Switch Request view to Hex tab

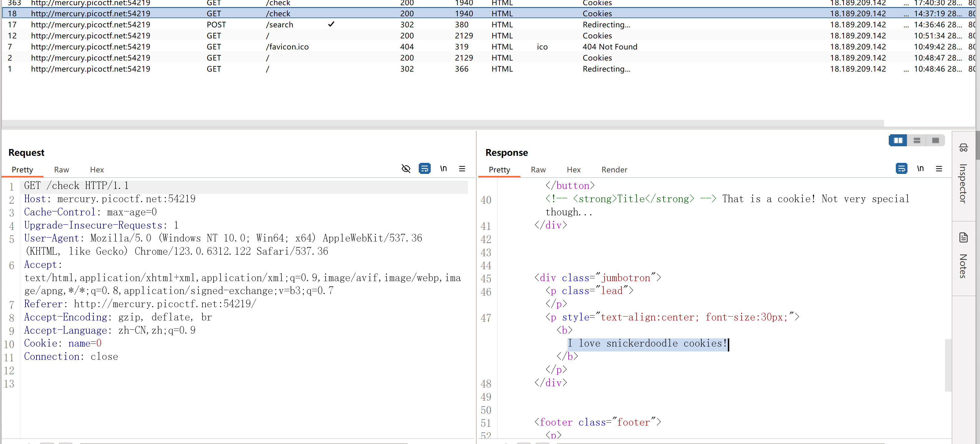(97, 170)
